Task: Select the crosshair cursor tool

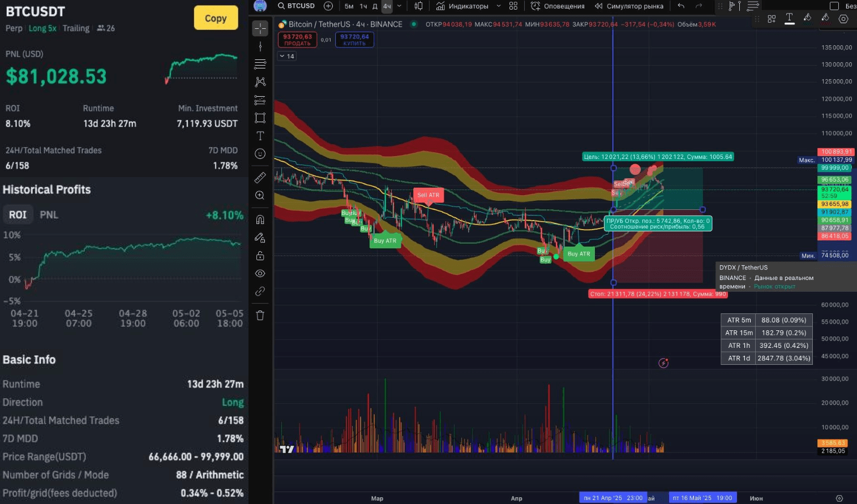Action: pyautogui.click(x=260, y=28)
